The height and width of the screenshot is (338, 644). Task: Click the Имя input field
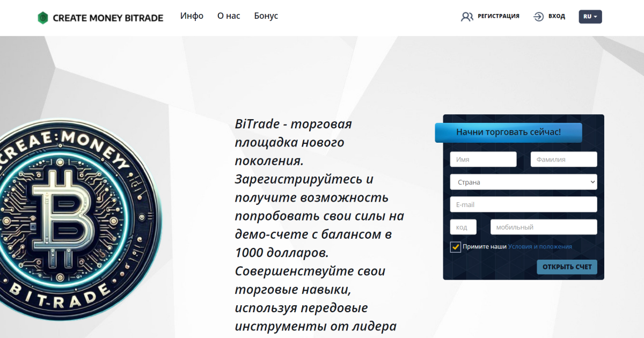(483, 159)
